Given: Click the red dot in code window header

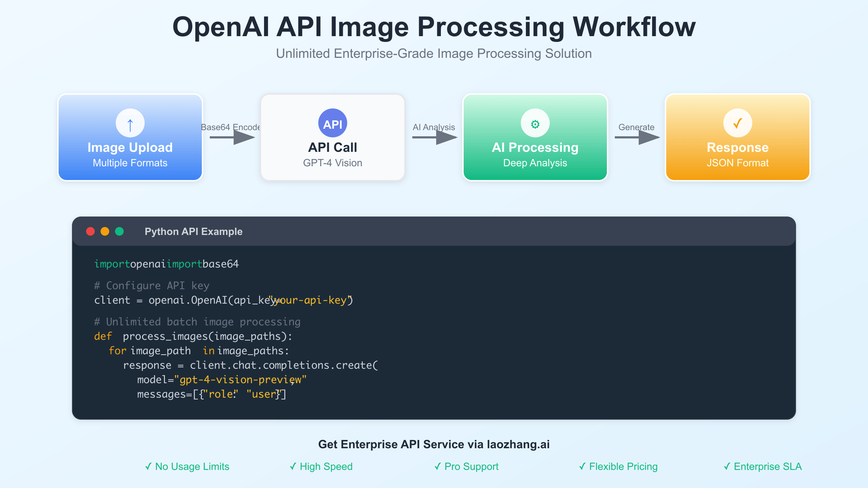Looking at the screenshot, I should [x=90, y=231].
